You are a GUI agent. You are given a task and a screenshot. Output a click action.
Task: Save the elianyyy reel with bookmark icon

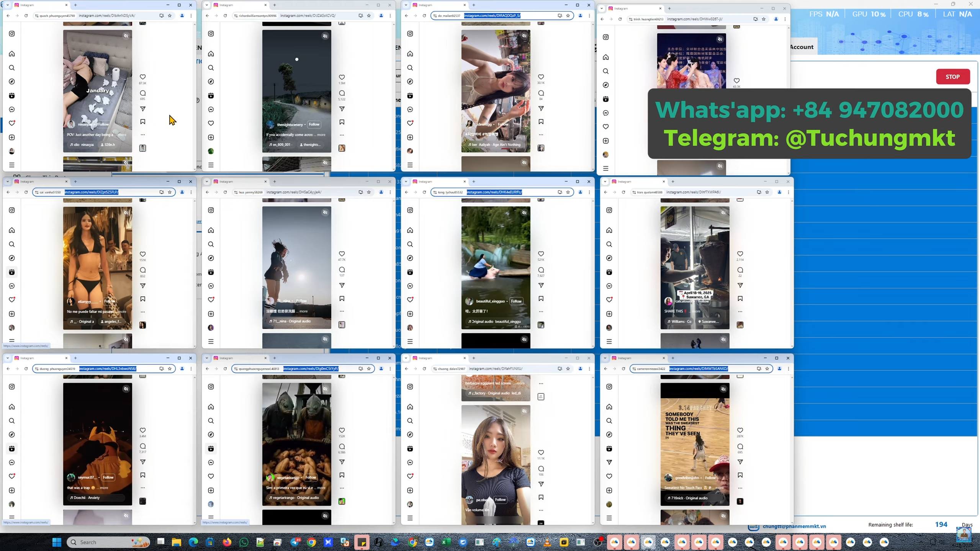click(x=142, y=299)
